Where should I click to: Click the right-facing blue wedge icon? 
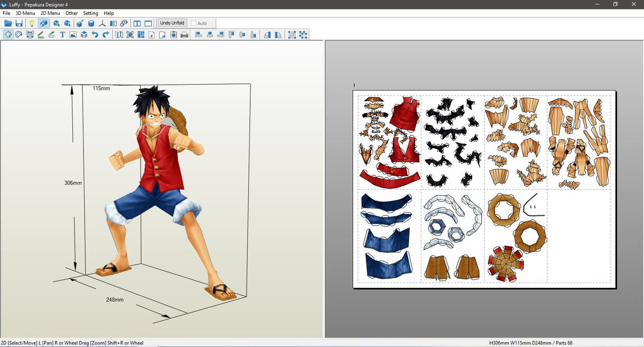(x=278, y=35)
